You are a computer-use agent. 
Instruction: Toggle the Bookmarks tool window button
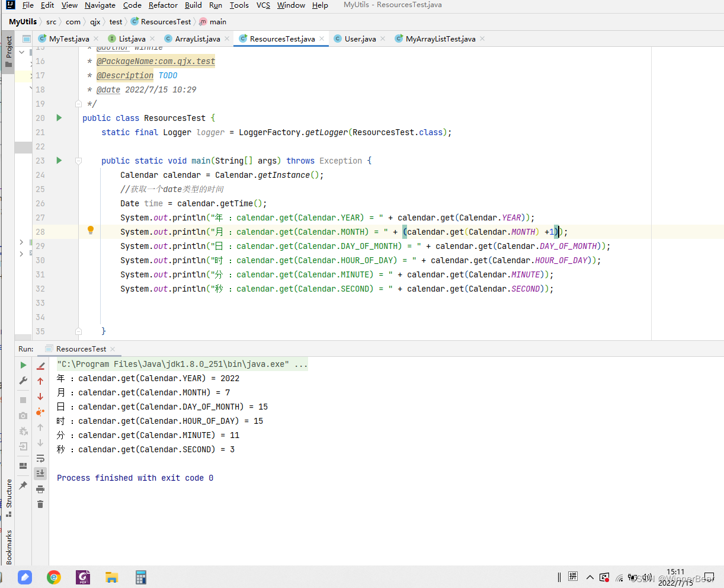click(x=8, y=547)
